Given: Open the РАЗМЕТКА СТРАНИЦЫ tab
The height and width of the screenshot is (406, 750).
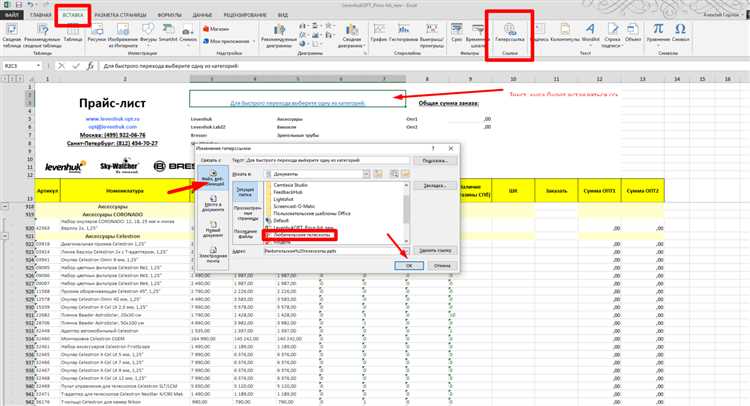Looking at the screenshot, I should click(121, 15).
